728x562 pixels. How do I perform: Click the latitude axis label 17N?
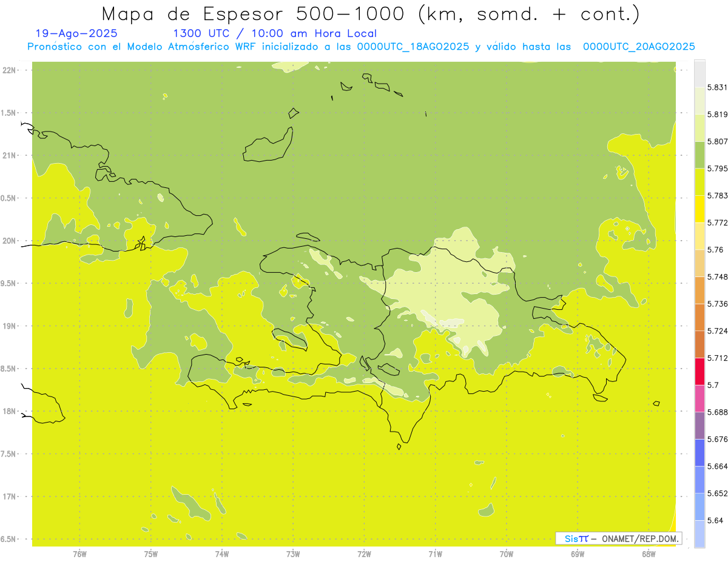point(10,497)
